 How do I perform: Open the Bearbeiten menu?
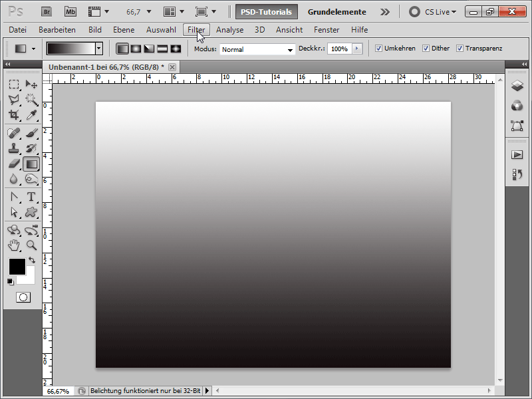pyautogui.click(x=57, y=30)
